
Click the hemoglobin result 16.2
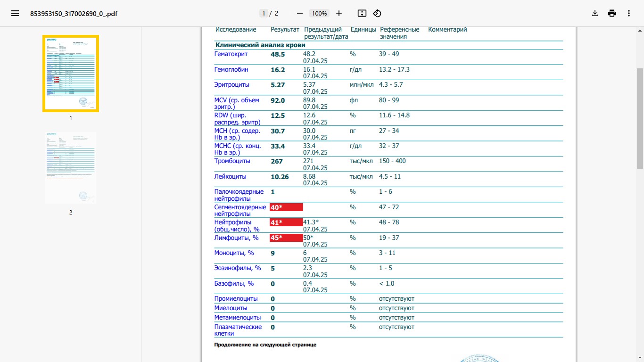pyautogui.click(x=278, y=70)
